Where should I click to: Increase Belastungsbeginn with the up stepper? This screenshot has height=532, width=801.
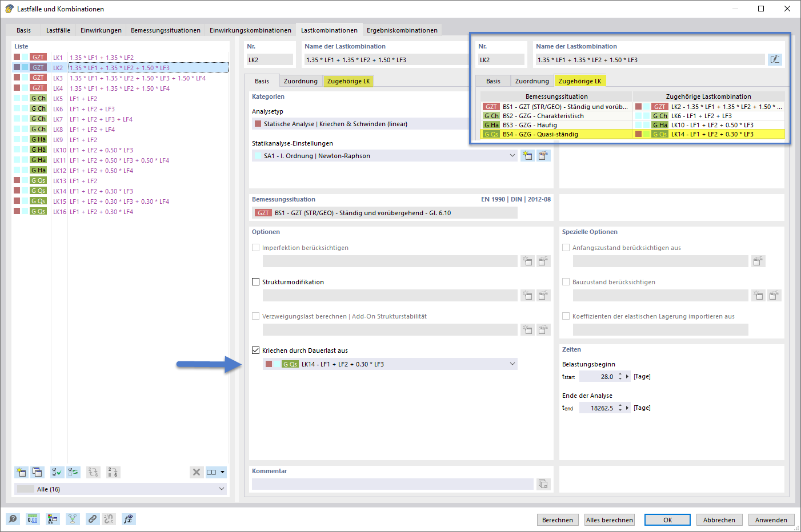pos(620,373)
